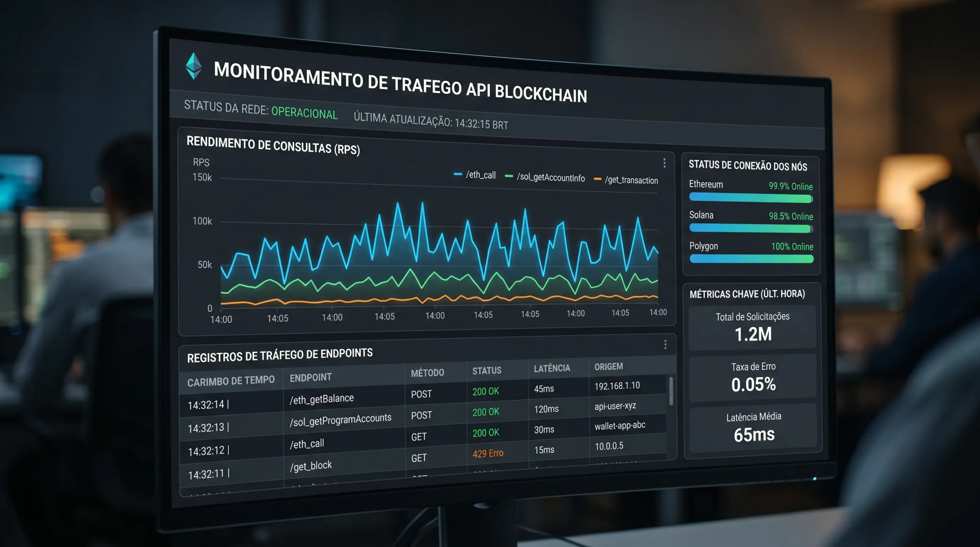
Task: Open the RPS chart three-dot menu
Action: 665,163
